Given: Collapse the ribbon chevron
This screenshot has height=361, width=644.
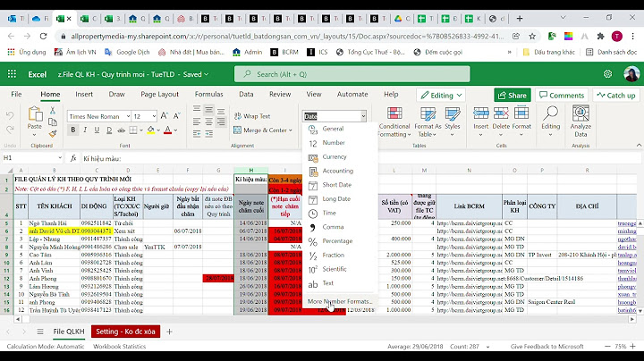Looking at the screenshot, I should tap(639, 146).
